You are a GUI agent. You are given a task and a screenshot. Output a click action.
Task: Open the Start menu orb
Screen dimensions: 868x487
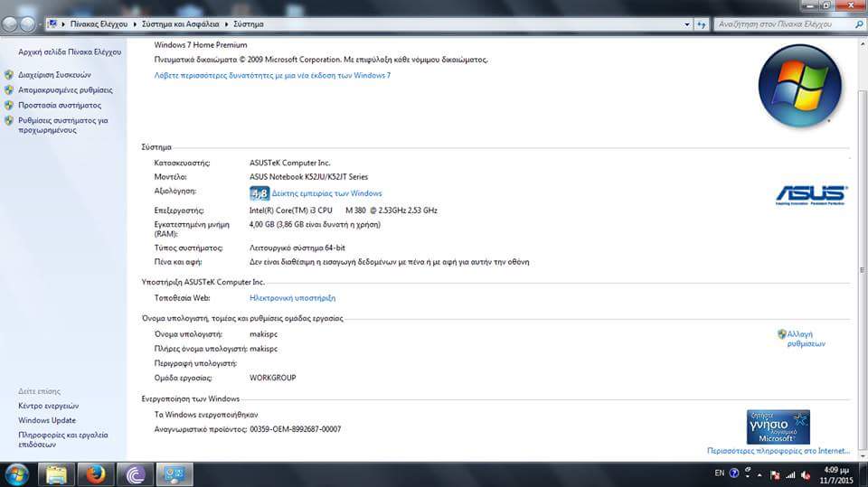(16, 475)
